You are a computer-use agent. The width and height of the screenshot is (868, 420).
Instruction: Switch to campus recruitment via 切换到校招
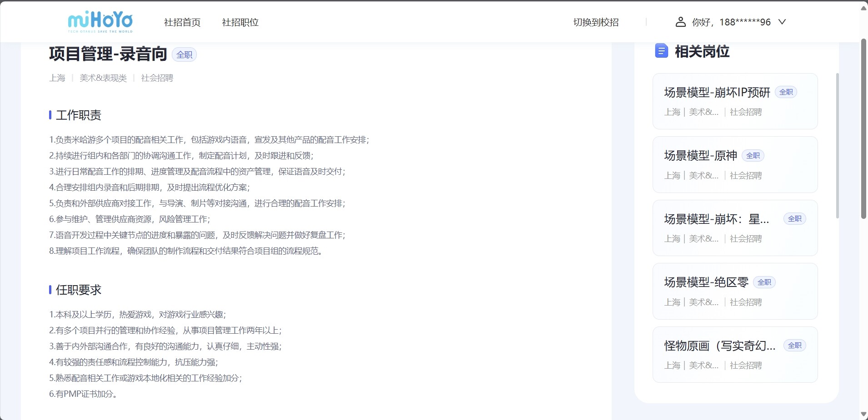pyautogui.click(x=596, y=22)
